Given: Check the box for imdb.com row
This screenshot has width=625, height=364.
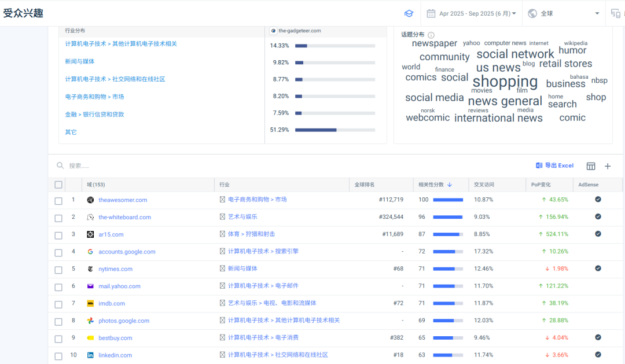Looking at the screenshot, I should [58, 304].
